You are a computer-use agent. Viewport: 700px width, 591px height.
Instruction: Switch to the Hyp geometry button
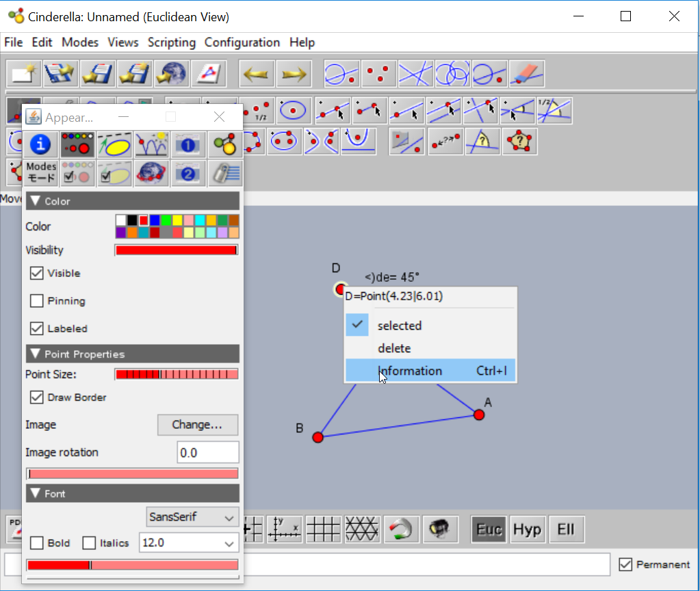(527, 529)
